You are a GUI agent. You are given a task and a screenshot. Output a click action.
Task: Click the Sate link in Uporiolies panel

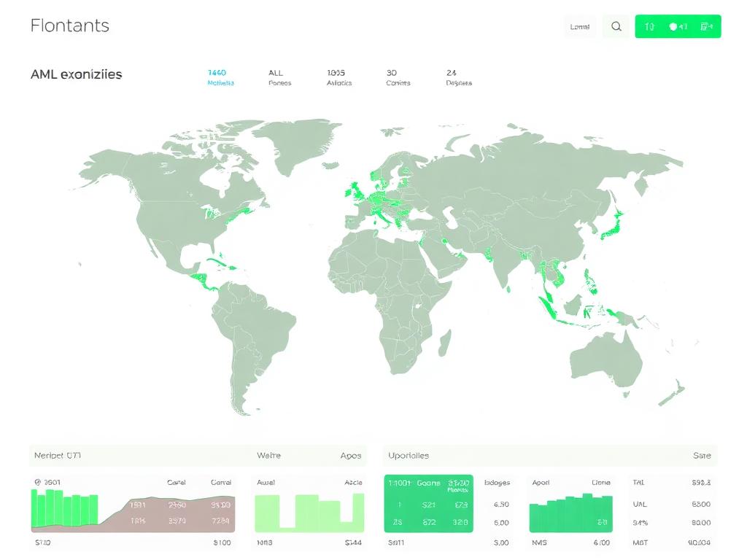(x=701, y=456)
